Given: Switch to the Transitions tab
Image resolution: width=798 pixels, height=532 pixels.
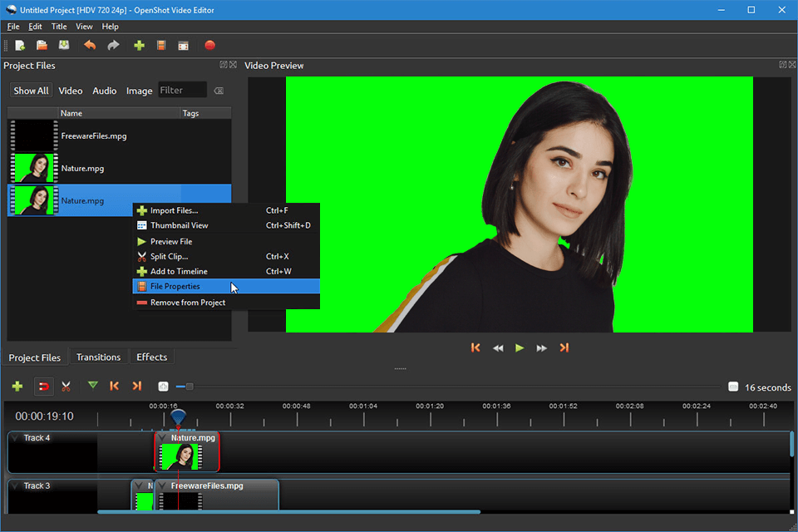Looking at the screenshot, I should (x=98, y=357).
